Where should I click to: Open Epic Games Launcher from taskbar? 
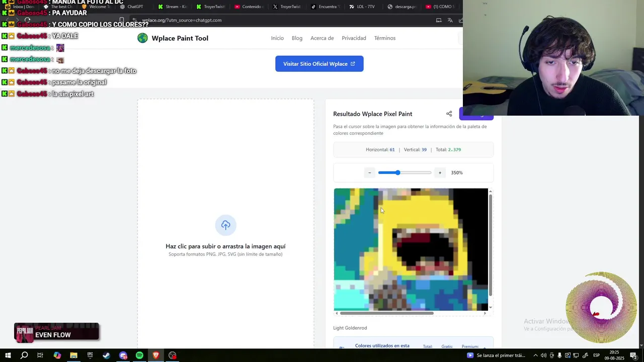pos(90,355)
